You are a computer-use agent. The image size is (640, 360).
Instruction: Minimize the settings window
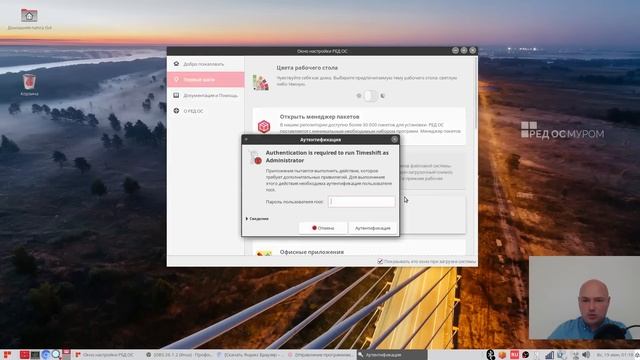(x=455, y=50)
